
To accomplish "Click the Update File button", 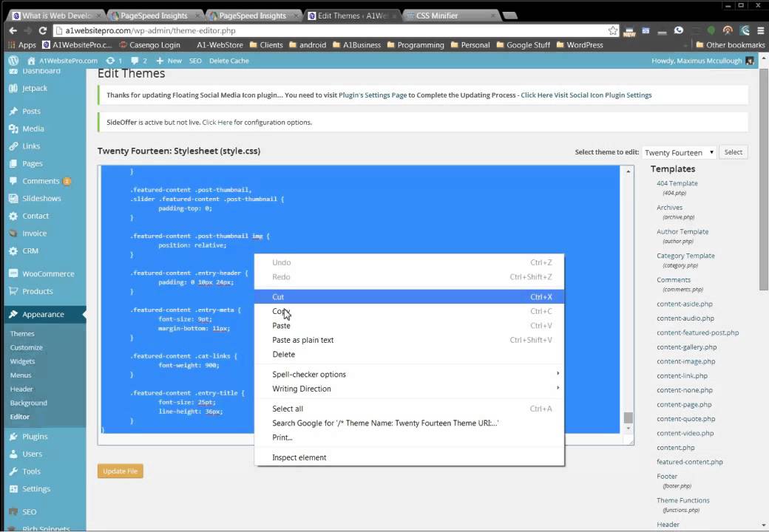I will point(120,471).
